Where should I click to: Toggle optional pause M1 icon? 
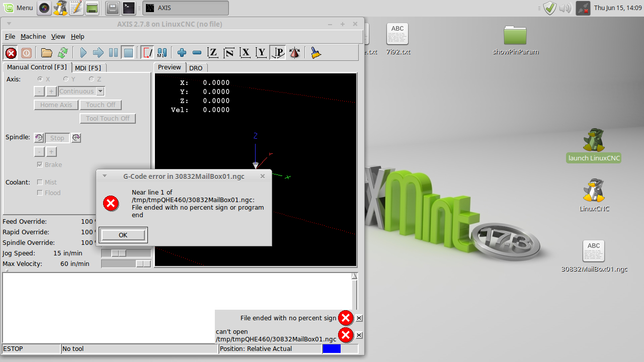(162, 53)
